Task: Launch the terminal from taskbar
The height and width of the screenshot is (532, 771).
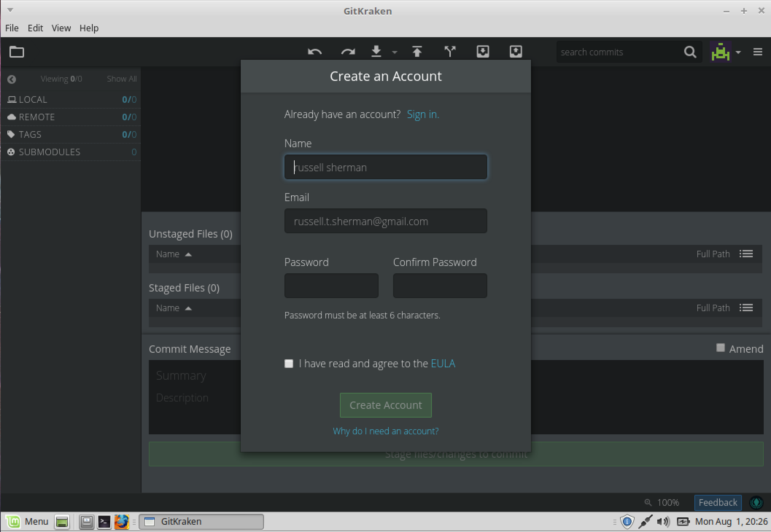Action: (x=104, y=522)
